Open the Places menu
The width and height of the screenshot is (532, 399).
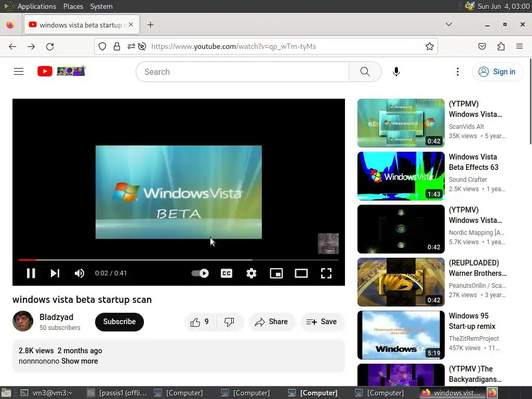point(73,6)
